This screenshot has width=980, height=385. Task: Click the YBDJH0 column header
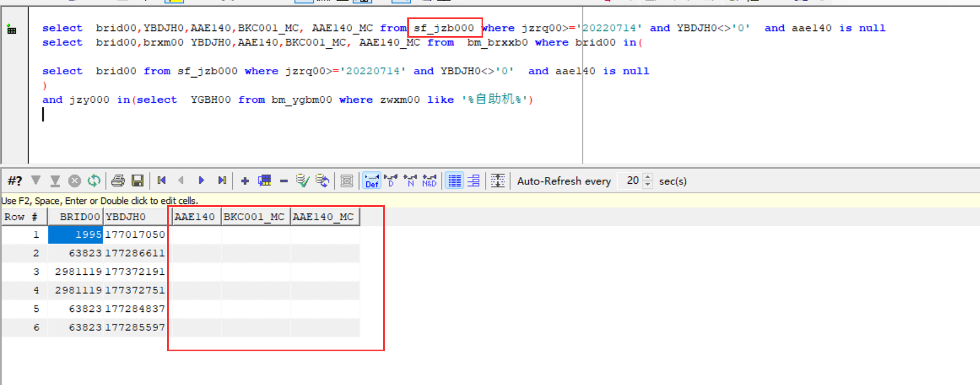[135, 217]
